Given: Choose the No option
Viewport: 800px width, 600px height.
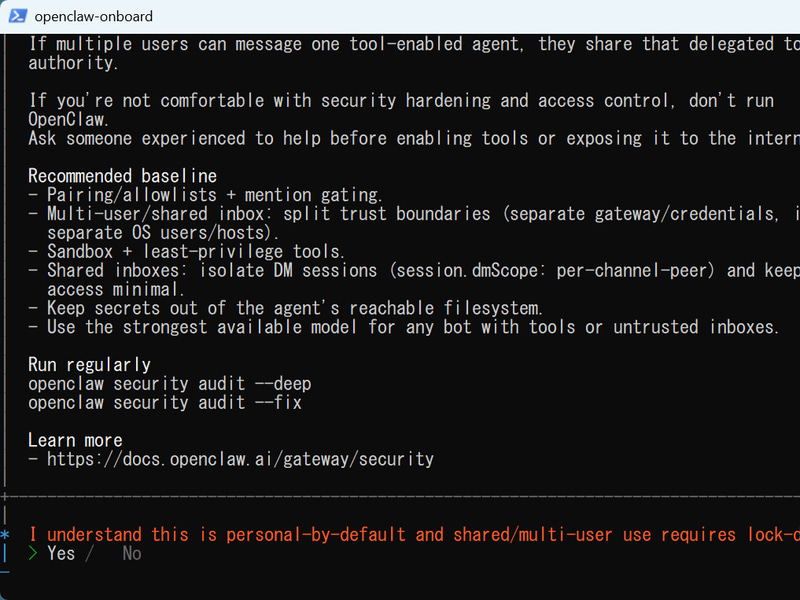Looking at the screenshot, I should (x=132, y=553).
